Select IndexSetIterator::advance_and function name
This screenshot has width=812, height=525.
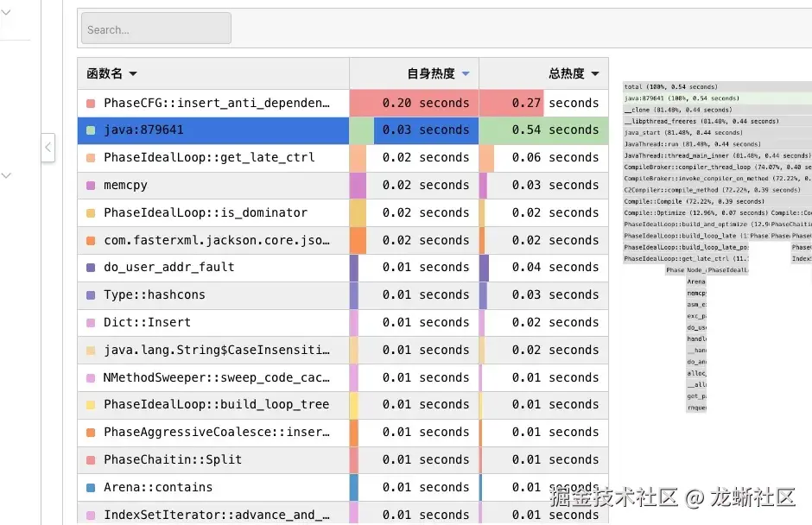[x=217, y=515]
